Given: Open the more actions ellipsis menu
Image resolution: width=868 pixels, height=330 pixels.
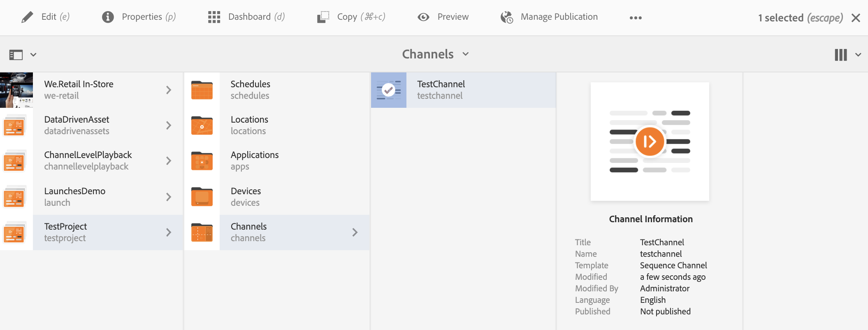Looking at the screenshot, I should click(635, 18).
